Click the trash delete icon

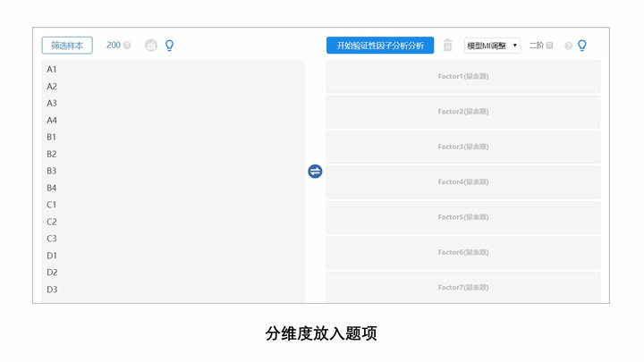tap(448, 46)
